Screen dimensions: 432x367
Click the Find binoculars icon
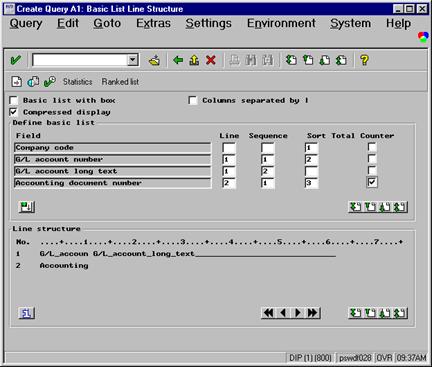(x=251, y=60)
